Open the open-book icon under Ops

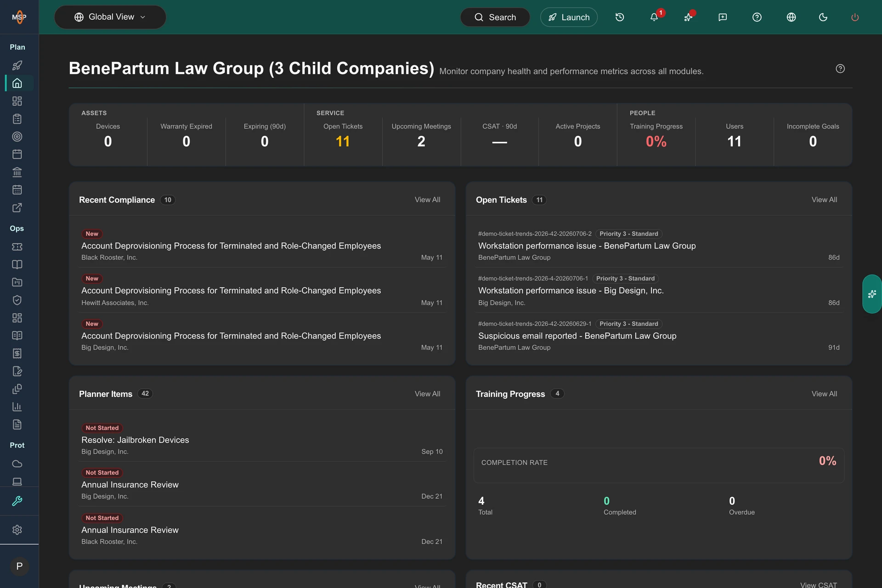(17, 265)
